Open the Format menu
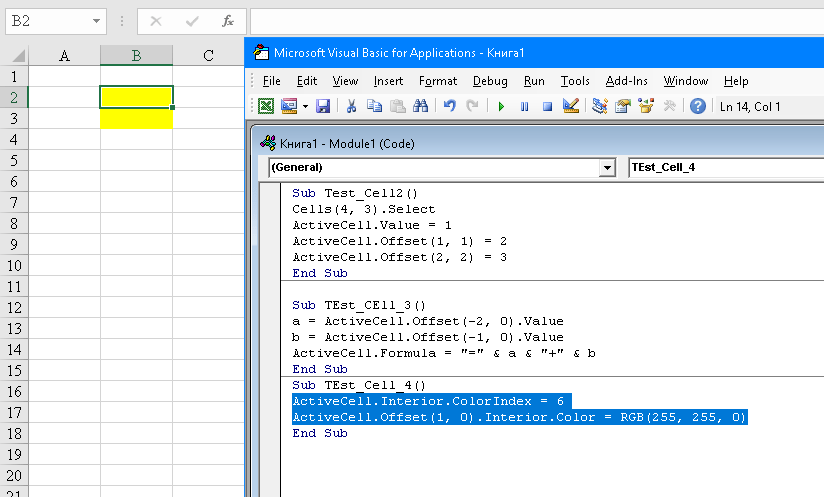The height and width of the screenshot is (497, 824). click(438, 81)
